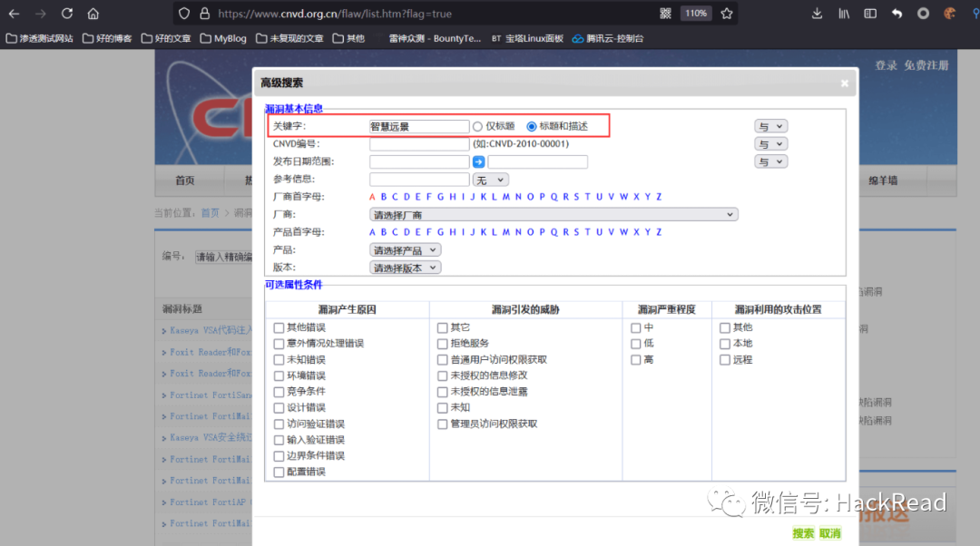Bookmark this page with the star icon

(726, 14)
